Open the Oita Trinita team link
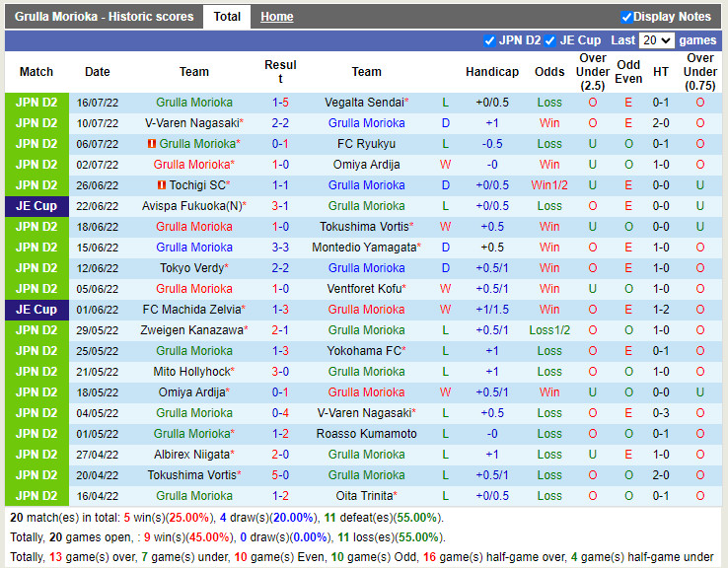This screenshot has width=728, height=568. click(364, 496)
